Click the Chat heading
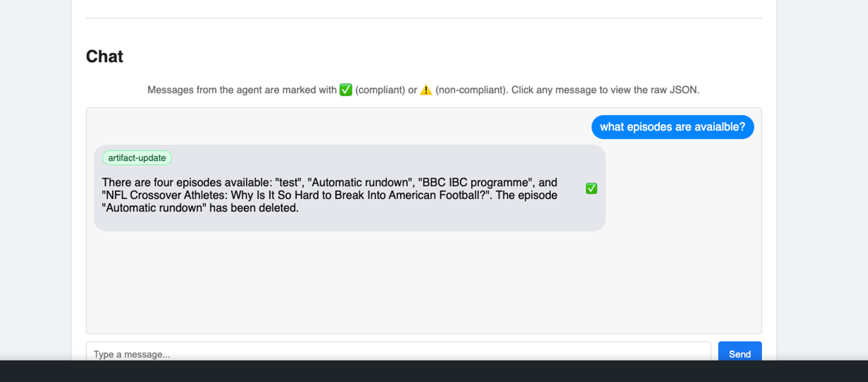 pyautogui.click(x=104, y=57)
